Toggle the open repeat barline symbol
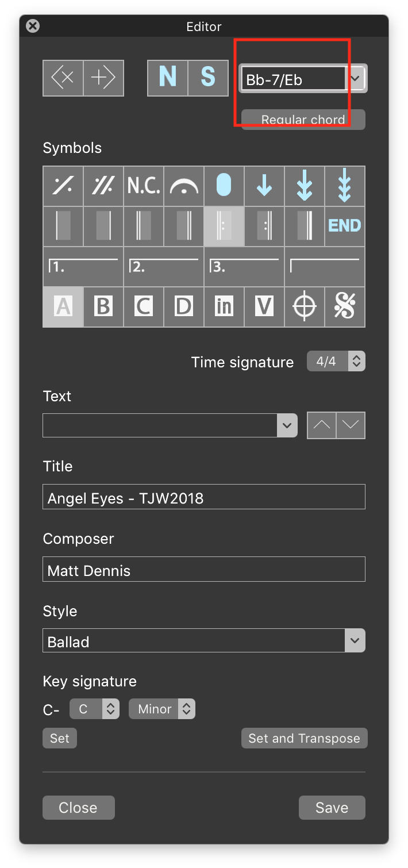Viewport: 408px width, 868px height. coord(224,226)
